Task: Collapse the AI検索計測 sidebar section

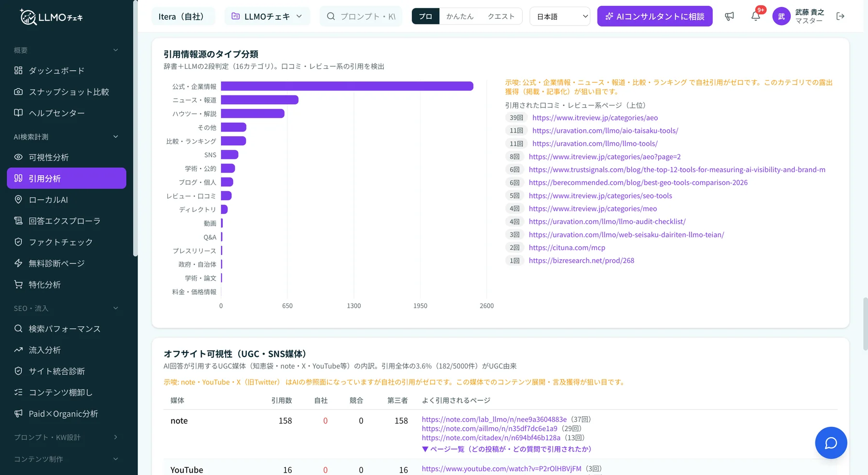Action: pyautogui.click(x=66, y=137)
